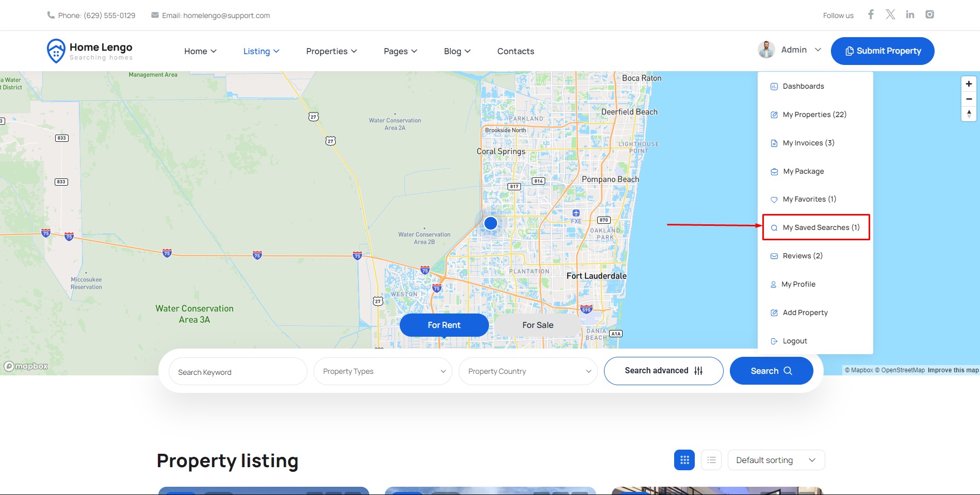This screenshot has height=495, width=980.
Task: Click the My Properties edit icon
Action: point(774,115)
